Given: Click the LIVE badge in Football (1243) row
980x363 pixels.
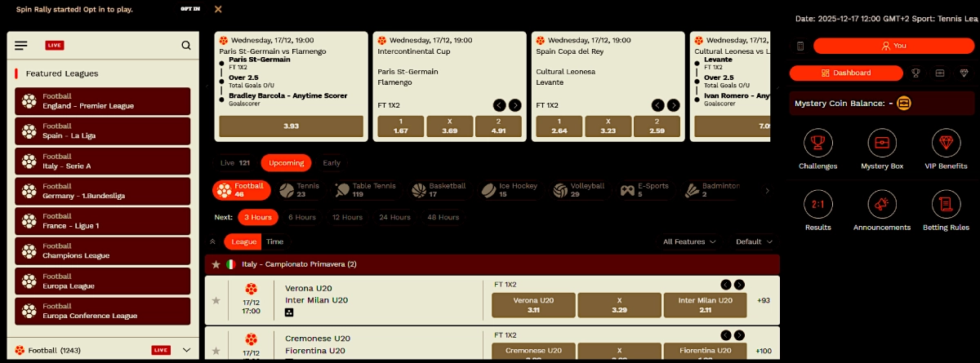Looking at the screenshot, I should tap(161, 350).
